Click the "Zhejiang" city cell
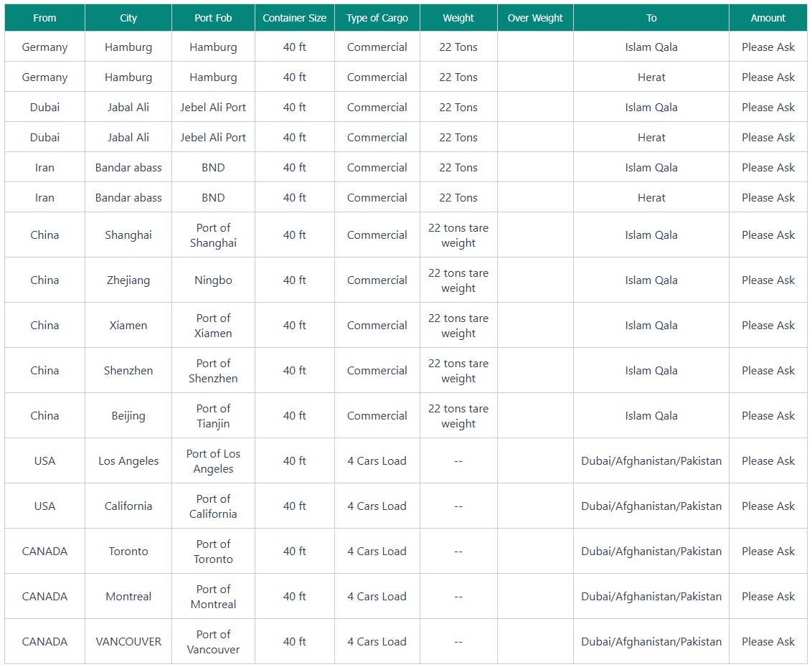The height and width of the screenshot is (667, 812). pos(128,280)
